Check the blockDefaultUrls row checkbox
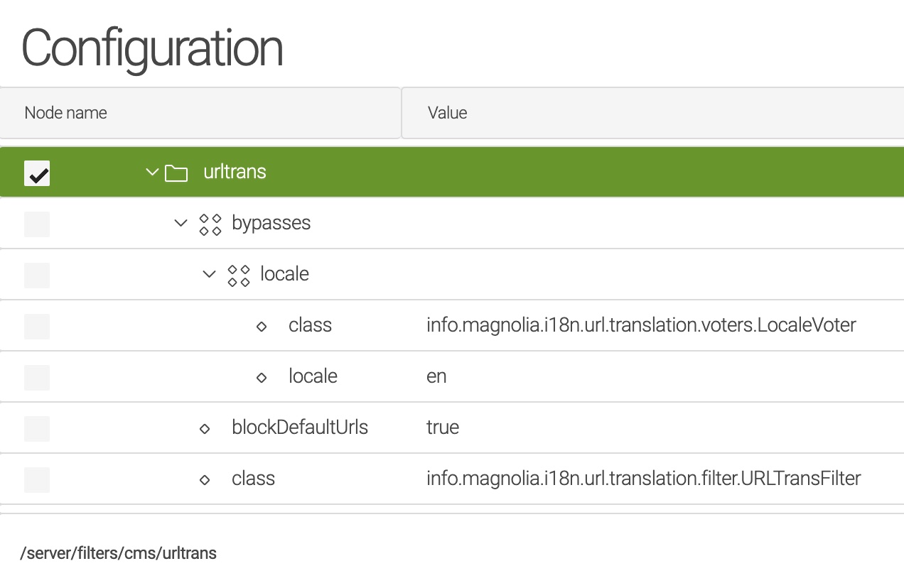The height and width of the screenshot is (588, 904). click(36, 428)
